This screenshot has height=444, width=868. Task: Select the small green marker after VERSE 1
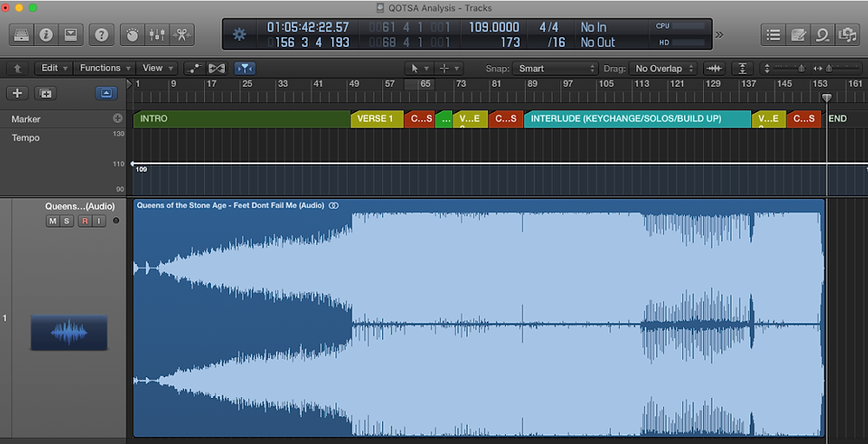click(x=444, y=119)
